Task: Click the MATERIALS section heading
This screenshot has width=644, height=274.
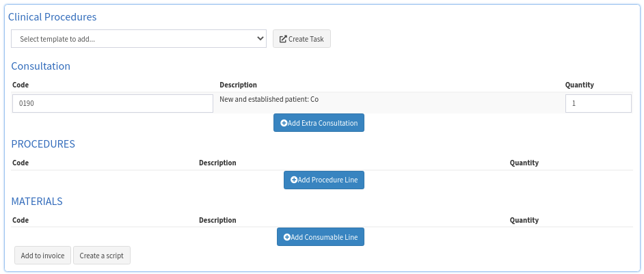Action: tap(37, 202)
